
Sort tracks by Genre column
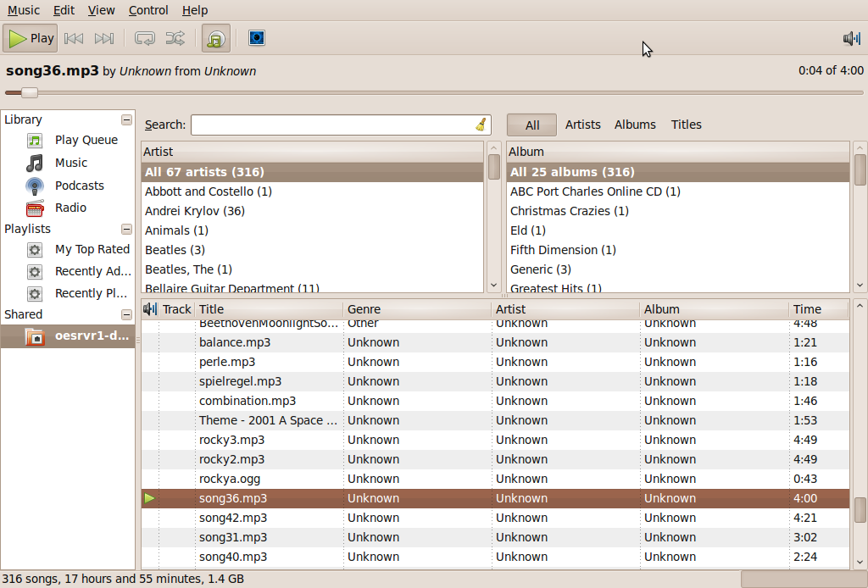(417, 309)
